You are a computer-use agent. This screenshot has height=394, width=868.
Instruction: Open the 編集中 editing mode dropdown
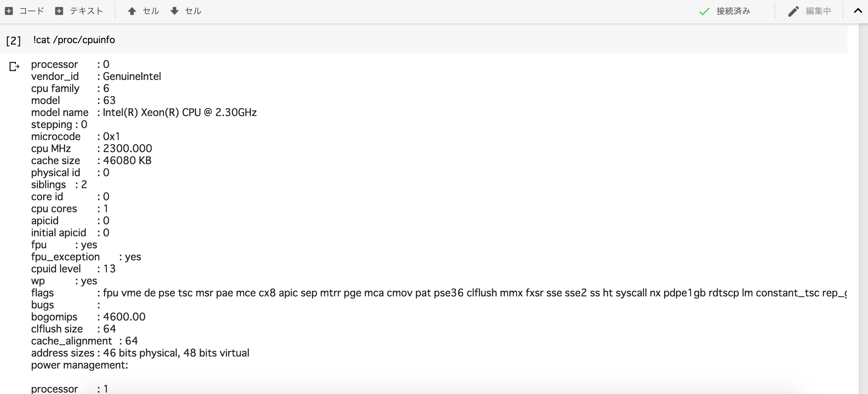pyautogui.click(x=810, y=11)
